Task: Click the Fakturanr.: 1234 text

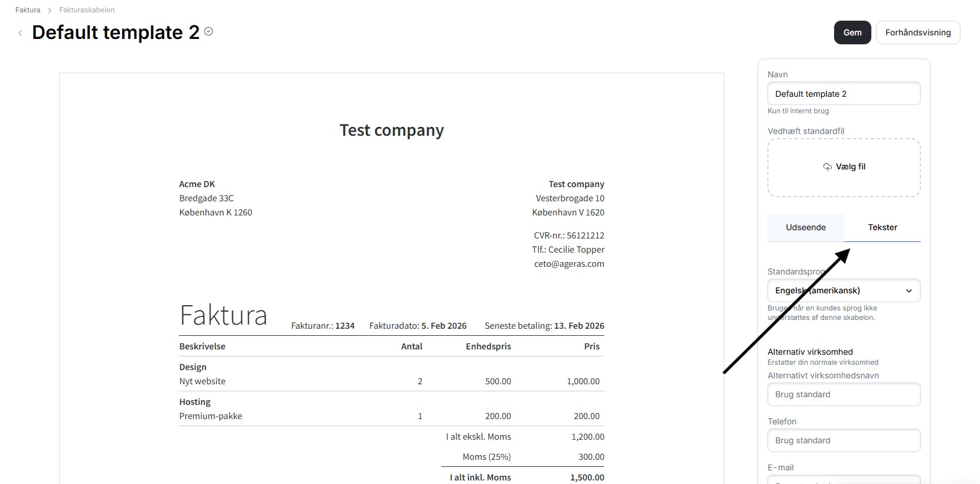Action: tap(323, 326)
